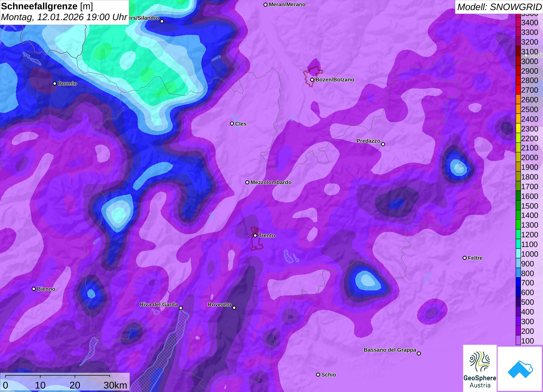
Task: Click the 0 scale bar label
Action: tap(5, 385)
